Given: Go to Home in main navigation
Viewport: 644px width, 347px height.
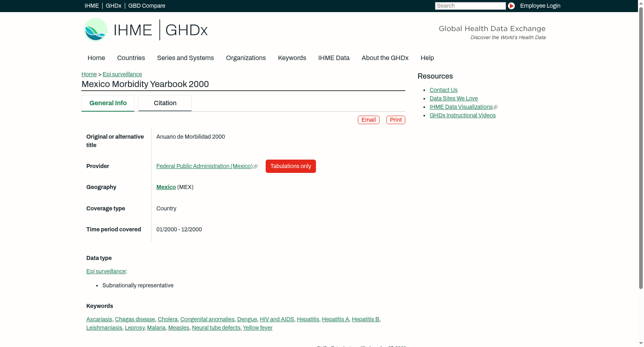Looking at the screenshot, I should [96, 58].
